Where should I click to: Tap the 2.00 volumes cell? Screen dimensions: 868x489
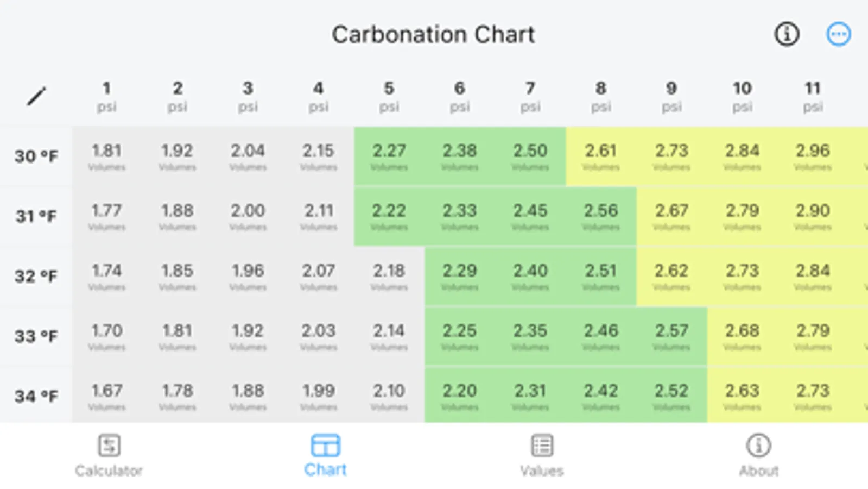(248, 216)
